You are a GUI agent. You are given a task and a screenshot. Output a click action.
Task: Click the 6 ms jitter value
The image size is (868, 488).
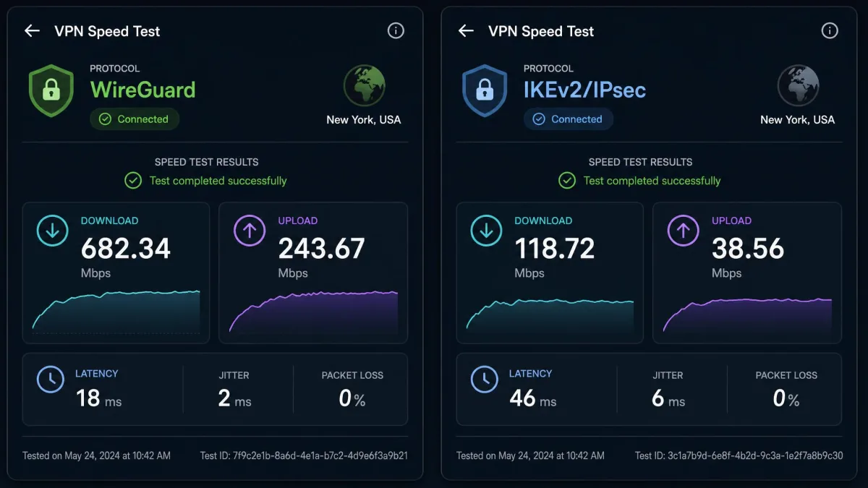point(668,398)
